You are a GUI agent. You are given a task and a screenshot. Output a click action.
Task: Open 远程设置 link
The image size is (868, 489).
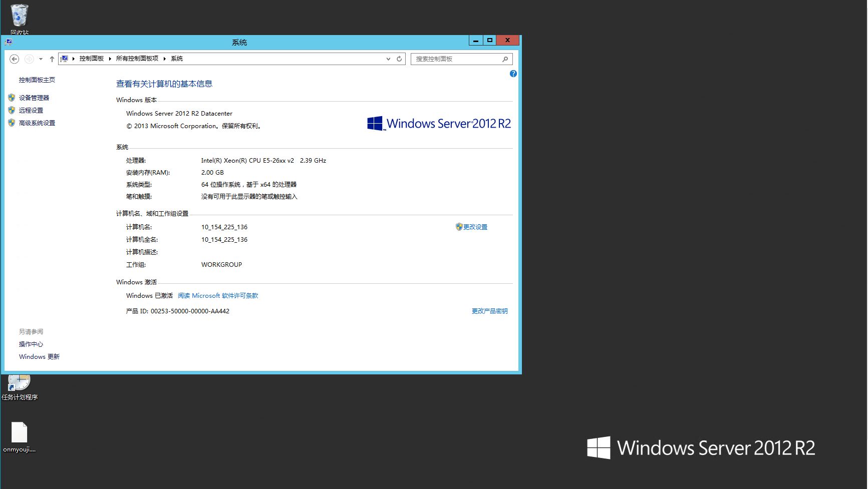coord(31,111)
